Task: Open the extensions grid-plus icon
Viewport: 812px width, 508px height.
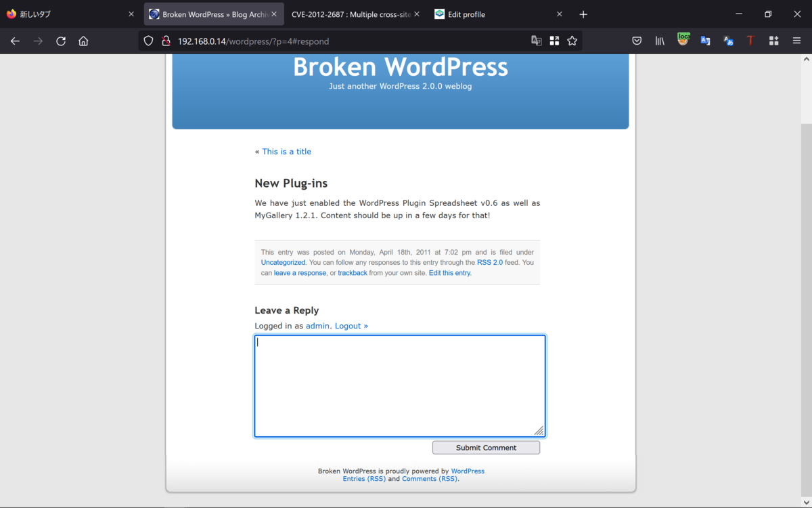Action: (773, 41)
